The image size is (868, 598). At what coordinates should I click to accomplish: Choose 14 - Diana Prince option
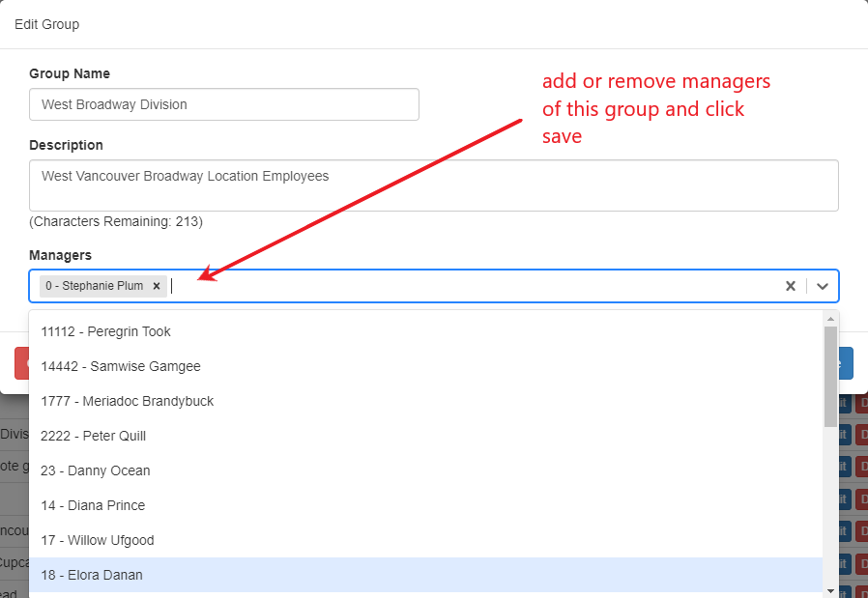pos(92,505)
